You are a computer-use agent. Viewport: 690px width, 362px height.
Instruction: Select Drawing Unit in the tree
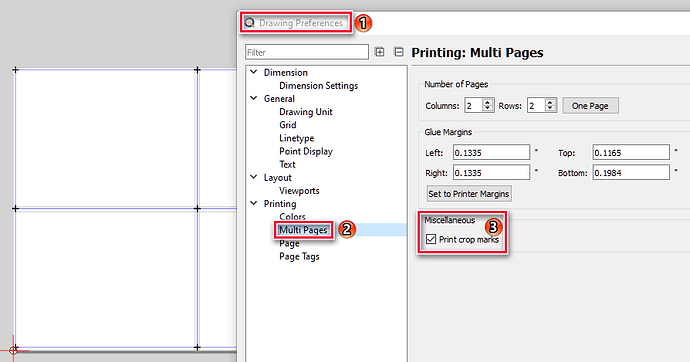[x=306, y=112]
